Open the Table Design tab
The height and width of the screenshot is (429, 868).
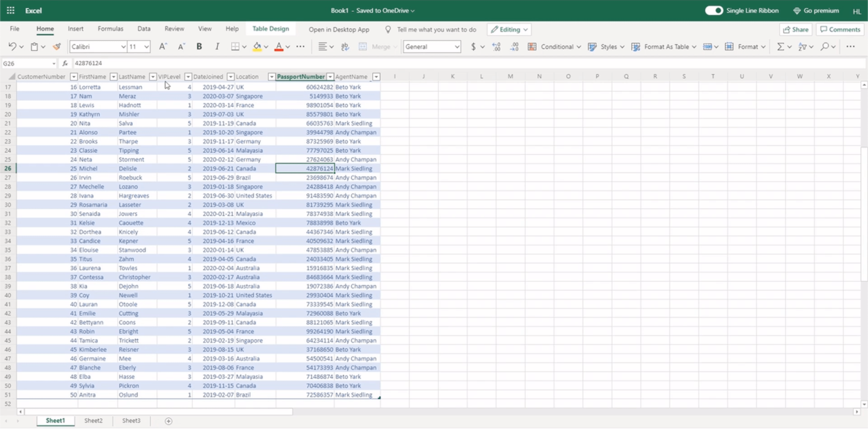(271, 29)
